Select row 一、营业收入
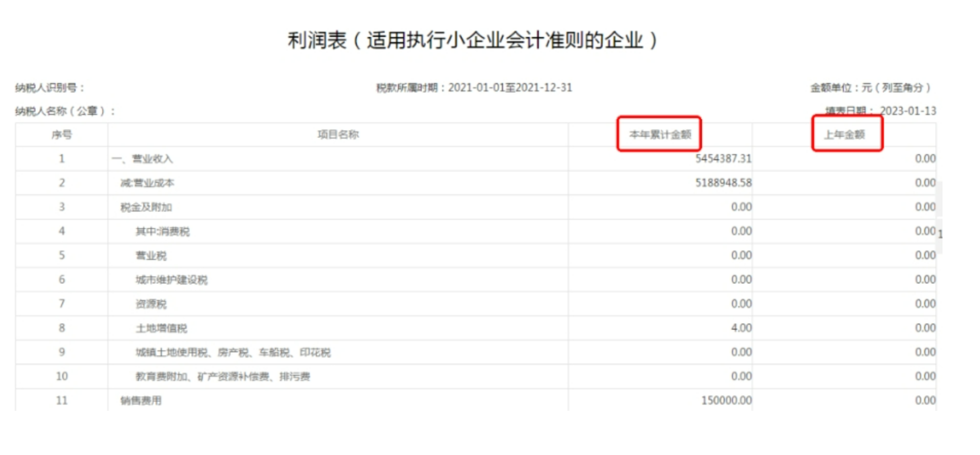Image resolution: width=980 pixels, height=455 pixels. point(476,159)
